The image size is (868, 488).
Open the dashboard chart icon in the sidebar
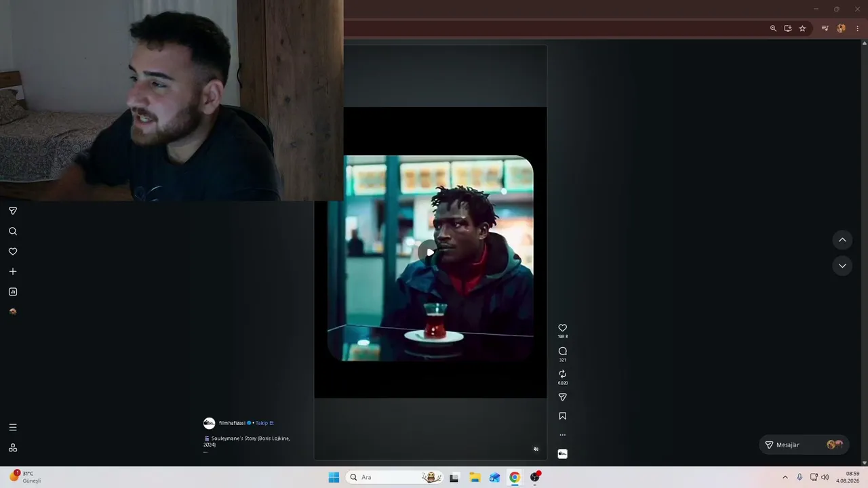(x=13, y=292)
